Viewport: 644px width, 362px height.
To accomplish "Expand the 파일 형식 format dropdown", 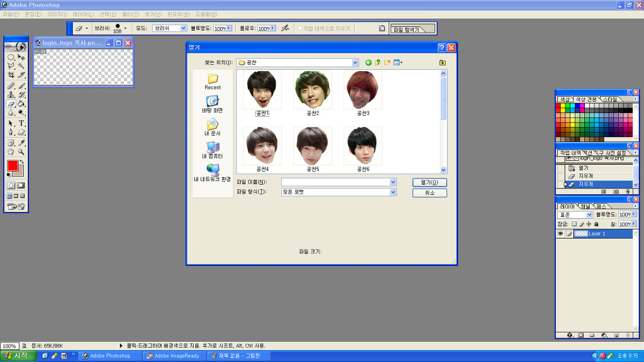I will 393,192.
